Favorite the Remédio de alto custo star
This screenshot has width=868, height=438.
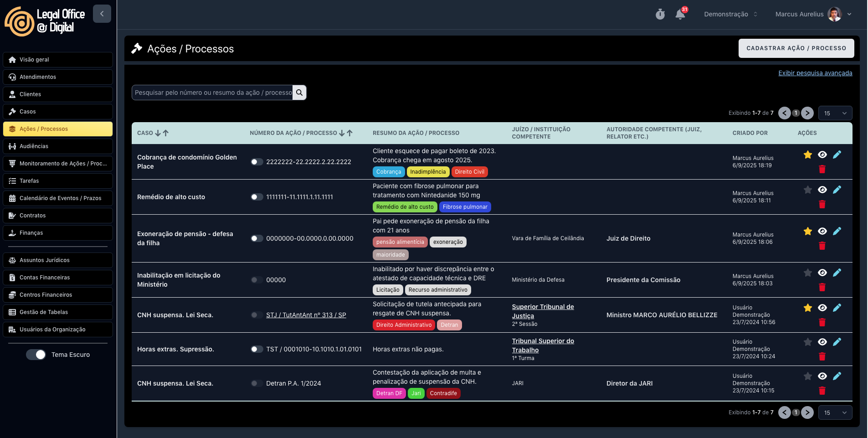(x=807, y=190)
